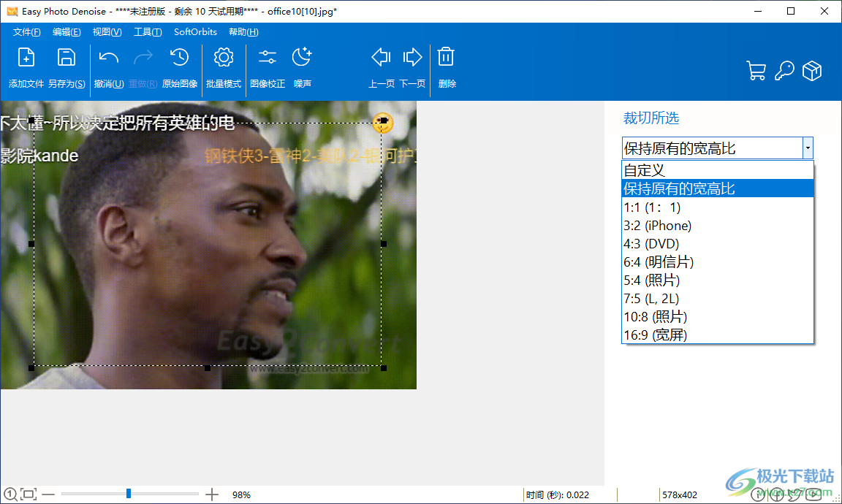Click the 578x402 dimensions in status bar
The width and height of the screenshot is (842, 504).
(679, 495)
